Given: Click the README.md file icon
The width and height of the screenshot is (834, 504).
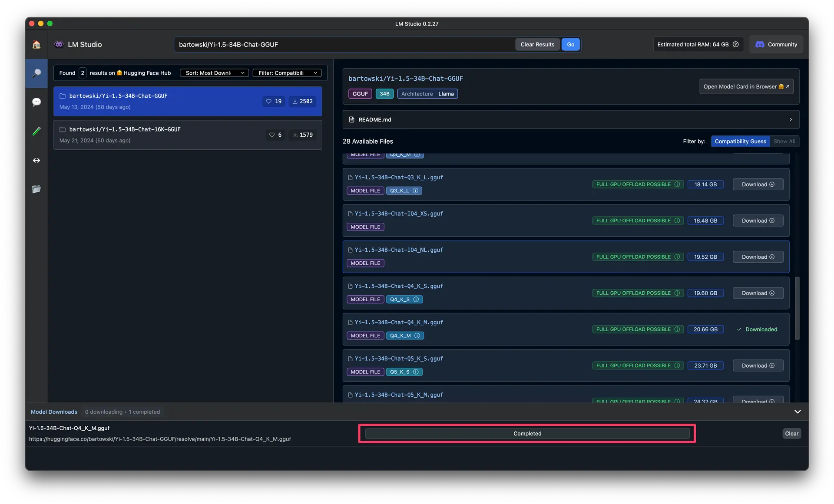Looking at the screenshot, I should click(x=352, y=119).
